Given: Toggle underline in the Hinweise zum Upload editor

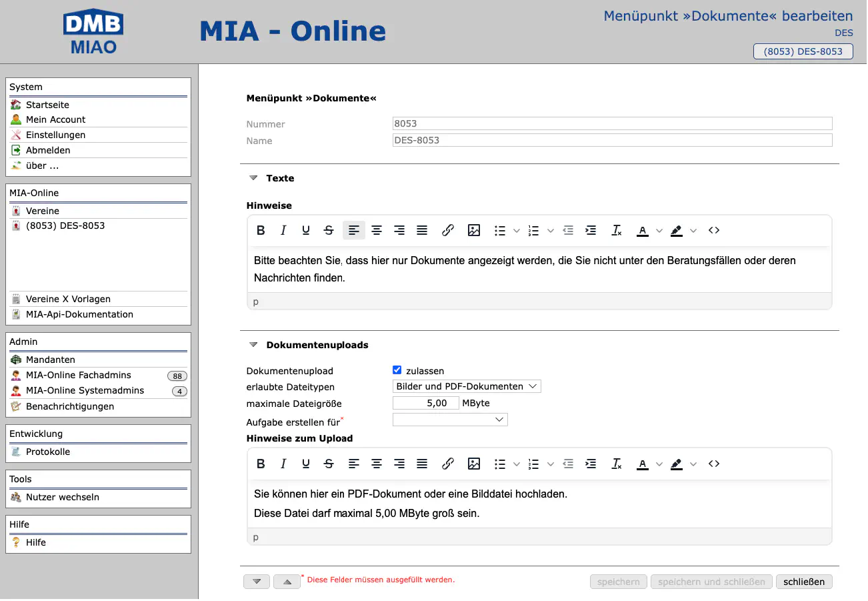Looking at the screenshot, I should (x=306, y=464).
